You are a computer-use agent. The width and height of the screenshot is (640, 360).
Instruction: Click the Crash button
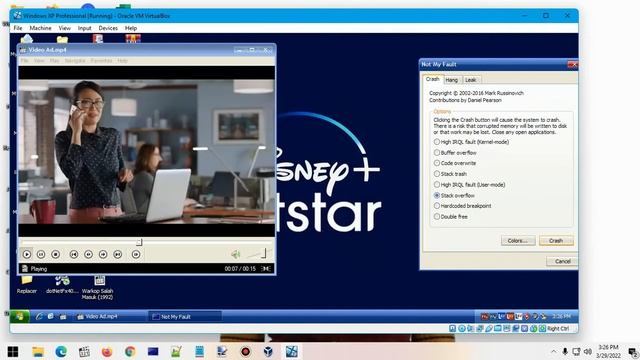pyautogui.click(x=556, y=241)
